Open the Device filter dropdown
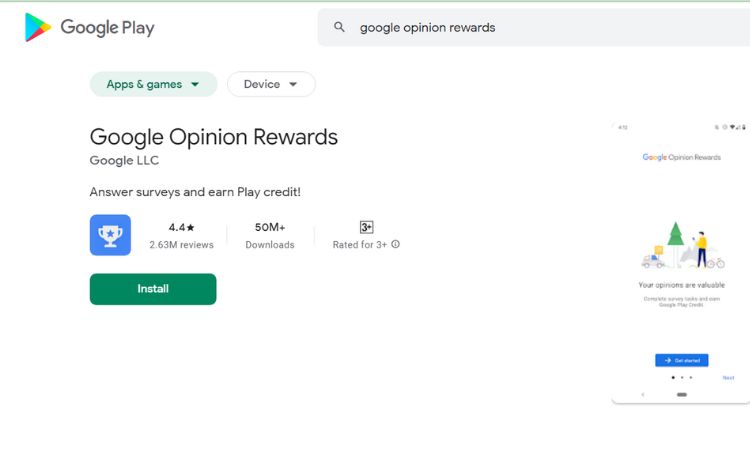The image size is (750, 450). pyautogui.click(x=271, y=84)
